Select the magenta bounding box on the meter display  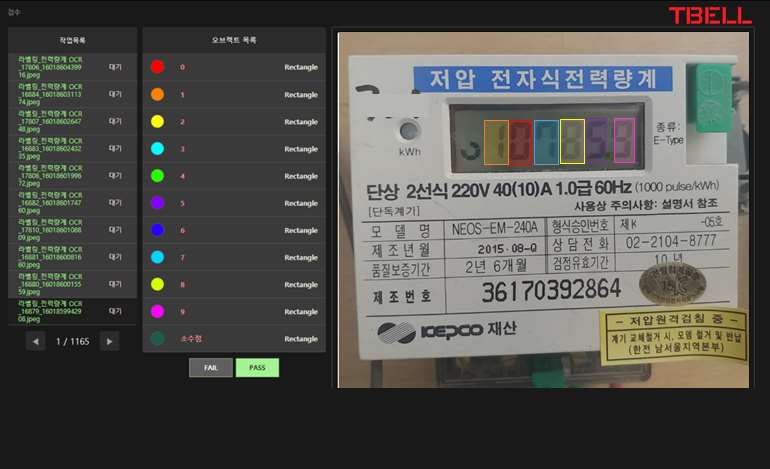(x=624, y=140)
